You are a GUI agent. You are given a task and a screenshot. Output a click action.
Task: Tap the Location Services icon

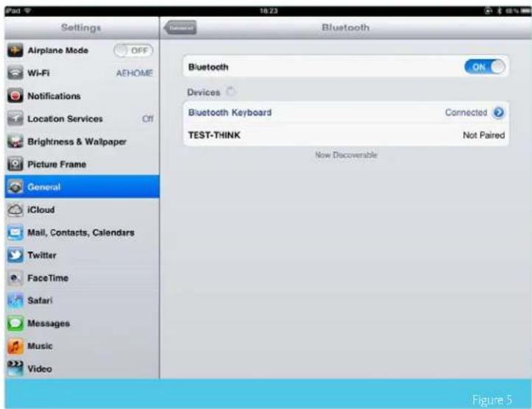pyautogui.click(x=15, y=118)
